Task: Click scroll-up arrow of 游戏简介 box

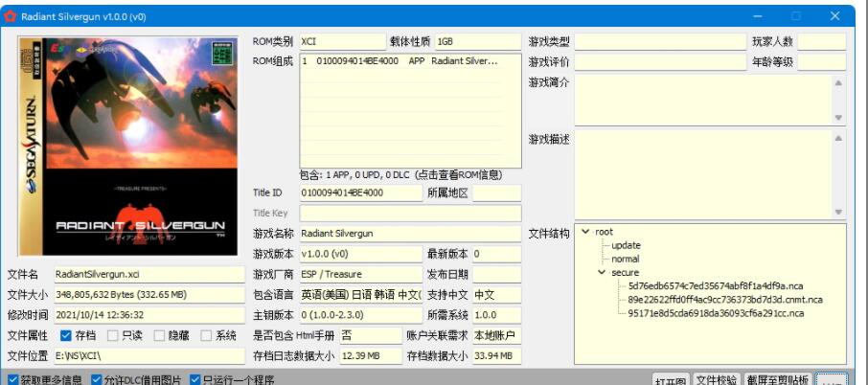Action: [x=838, y=83]
